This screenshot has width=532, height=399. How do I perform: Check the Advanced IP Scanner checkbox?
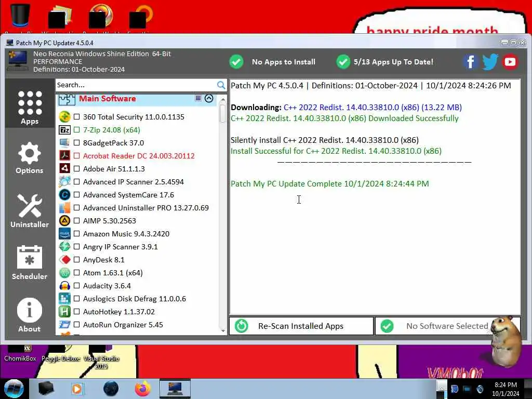click(x=77, y=182)
